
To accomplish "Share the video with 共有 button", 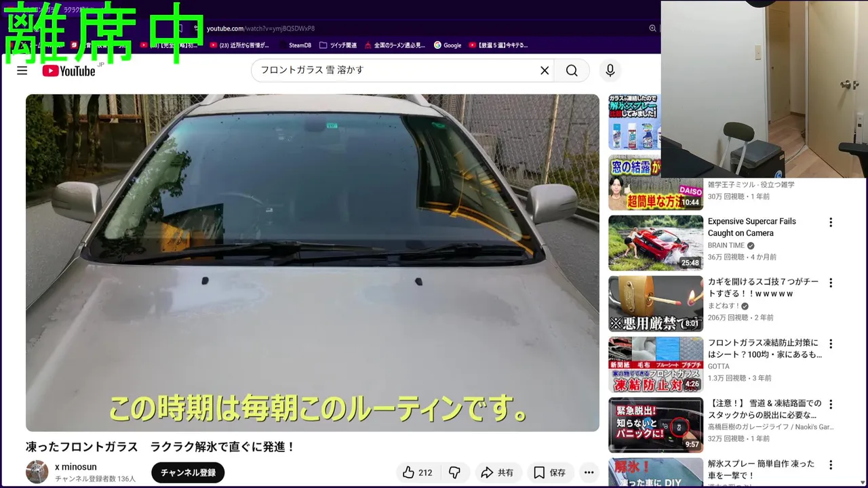I will (497, 472).
